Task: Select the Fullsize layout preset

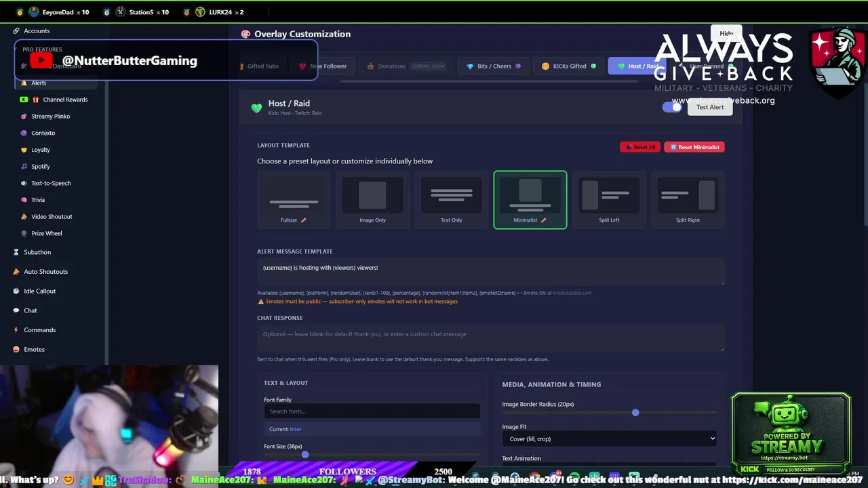Action: pyautogui.click(x=294, y=200)
